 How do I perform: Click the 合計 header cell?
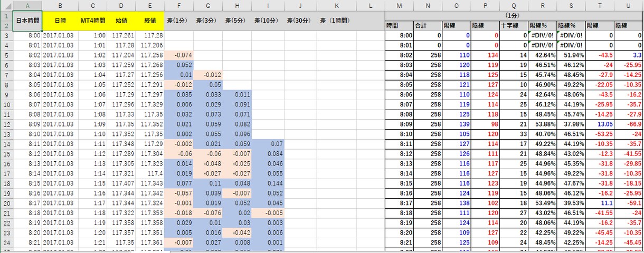428,25
